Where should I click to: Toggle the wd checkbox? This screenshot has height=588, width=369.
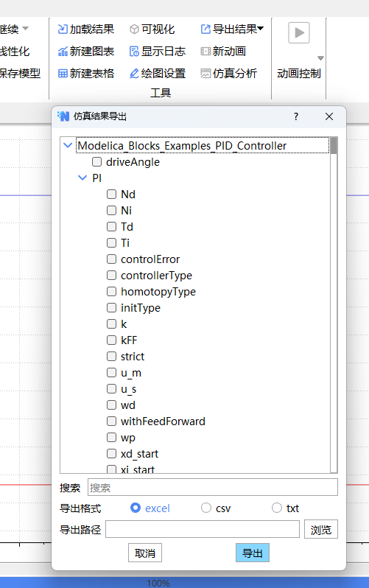[111, 405]
